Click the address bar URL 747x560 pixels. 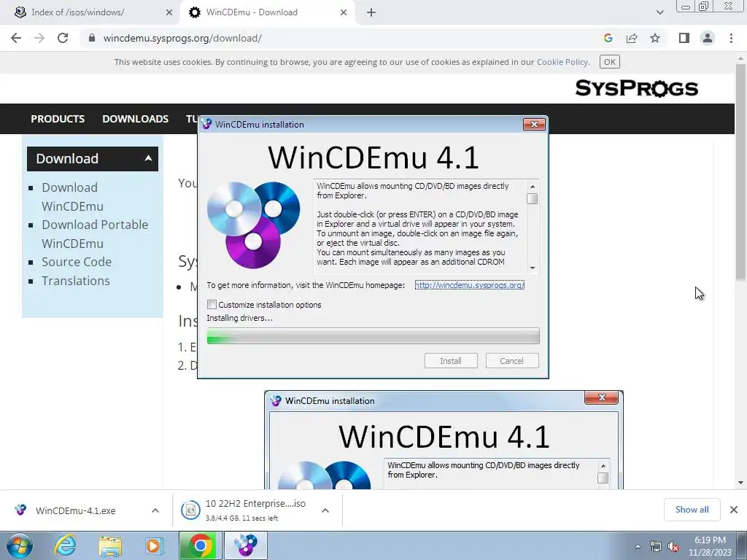[x=182, y=38]
